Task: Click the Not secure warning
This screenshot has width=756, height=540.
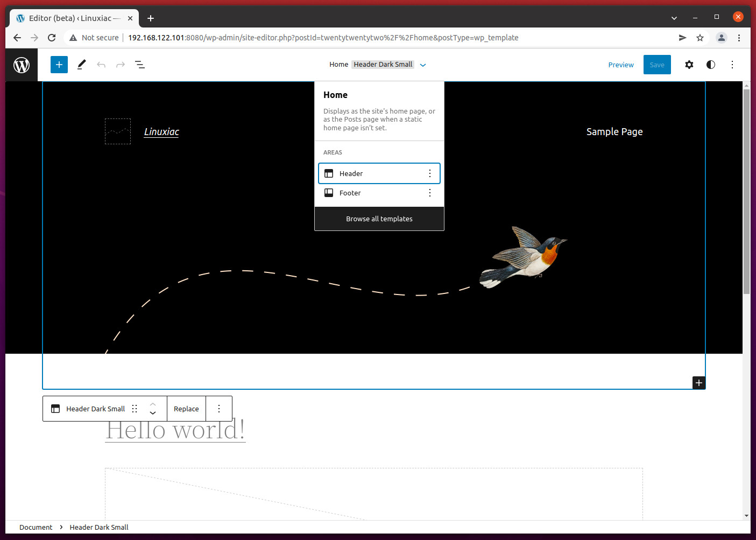Action: 94,38
